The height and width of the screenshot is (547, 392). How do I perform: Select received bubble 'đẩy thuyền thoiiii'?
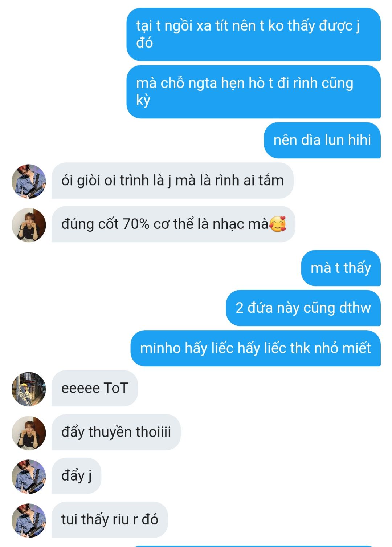pos(116,432)
